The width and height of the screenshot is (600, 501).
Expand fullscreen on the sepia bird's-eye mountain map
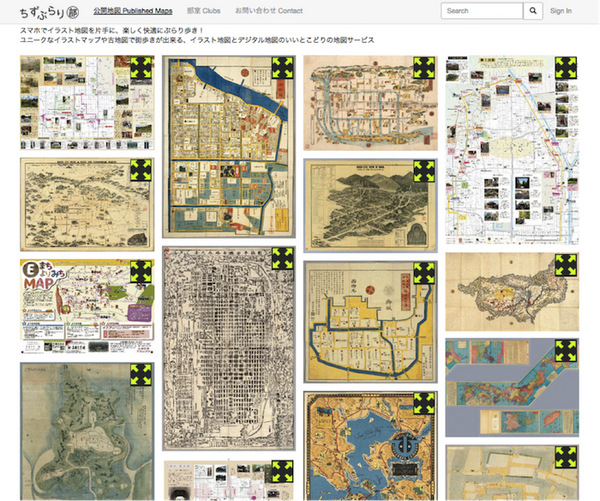[141, 170]
